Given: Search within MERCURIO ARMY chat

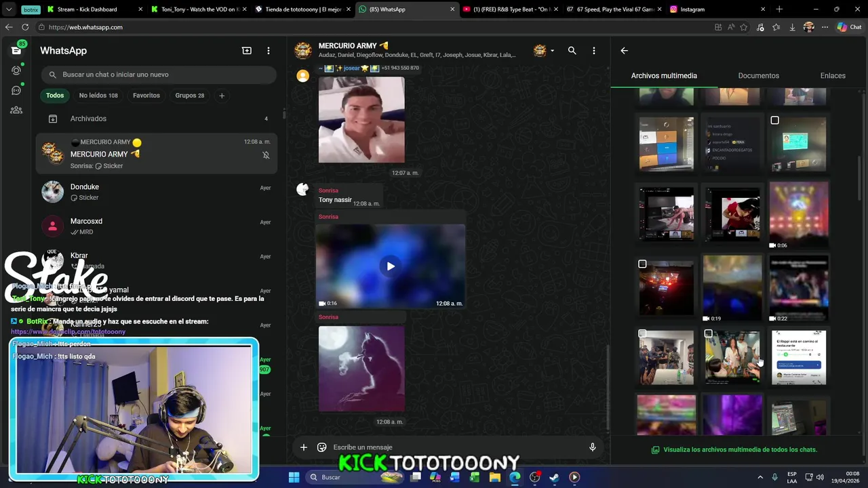Looking at the screenshot, I should click(x=572, y=51).
